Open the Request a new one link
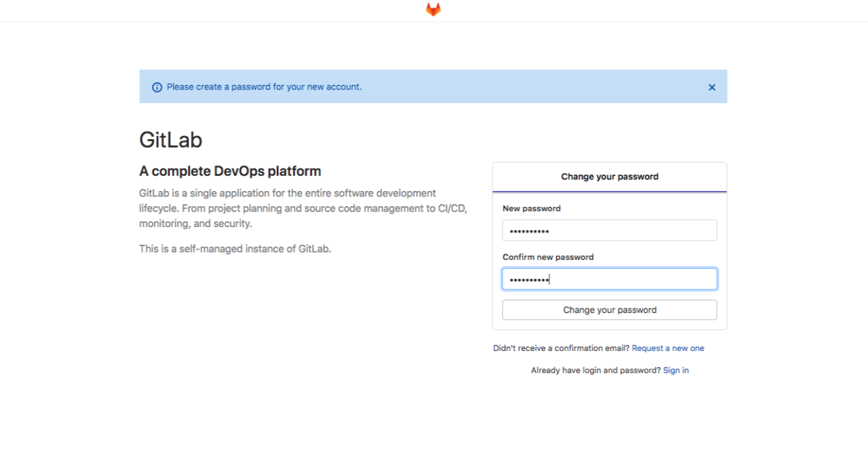 pyautogui.click(x=668, y=348)
